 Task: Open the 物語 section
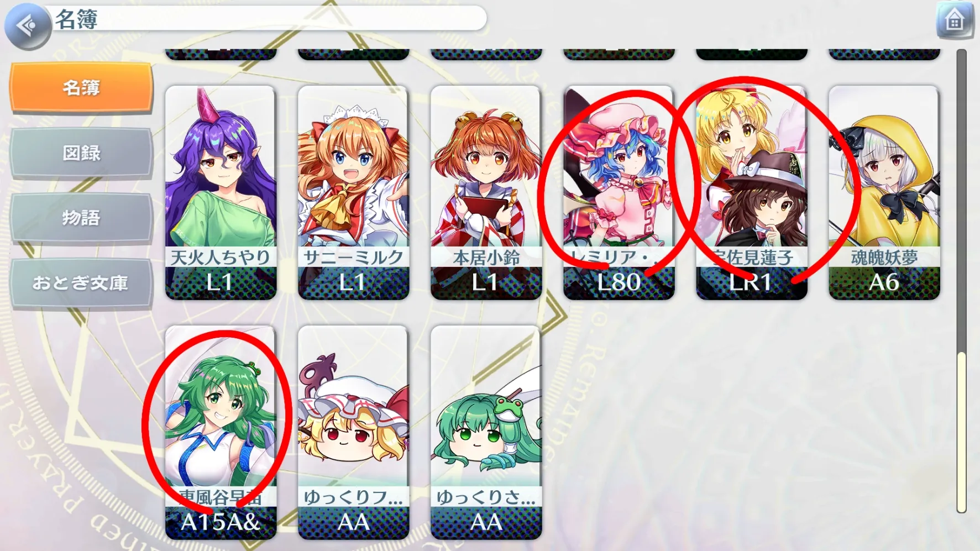pos(81,218)
